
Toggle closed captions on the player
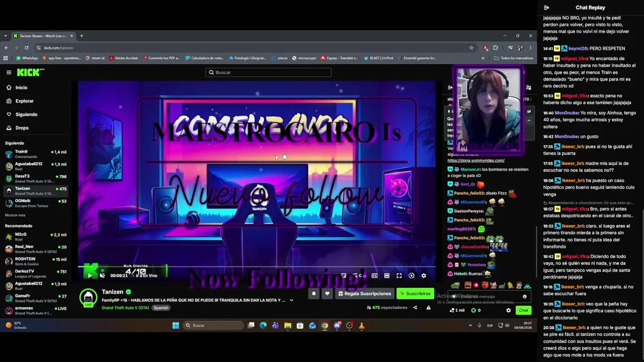[x=374, y=276]
